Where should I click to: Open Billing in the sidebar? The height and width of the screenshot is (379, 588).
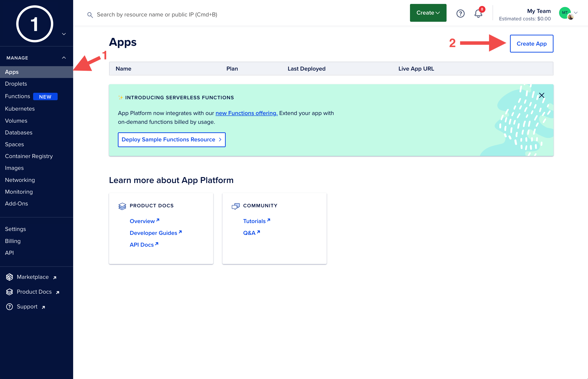point(13,241)
